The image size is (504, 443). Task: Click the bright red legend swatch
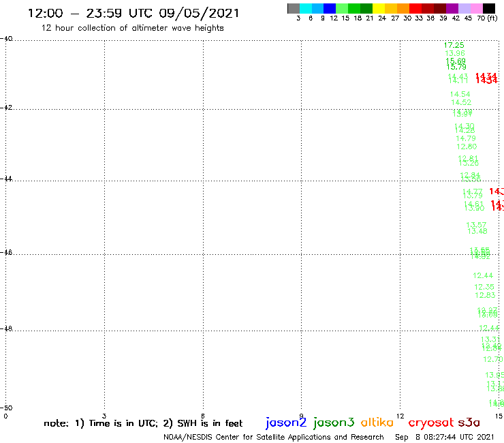(x=415, y=8)
